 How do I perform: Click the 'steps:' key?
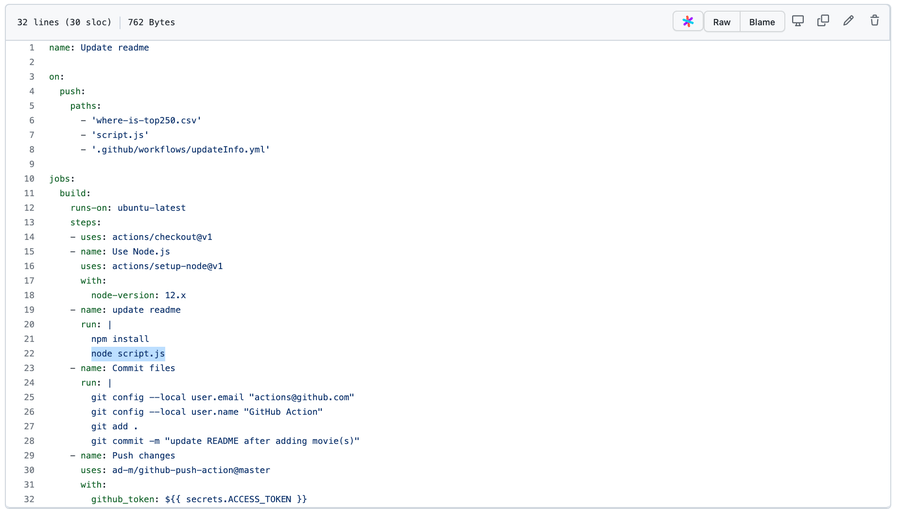(x=86, y=223)
